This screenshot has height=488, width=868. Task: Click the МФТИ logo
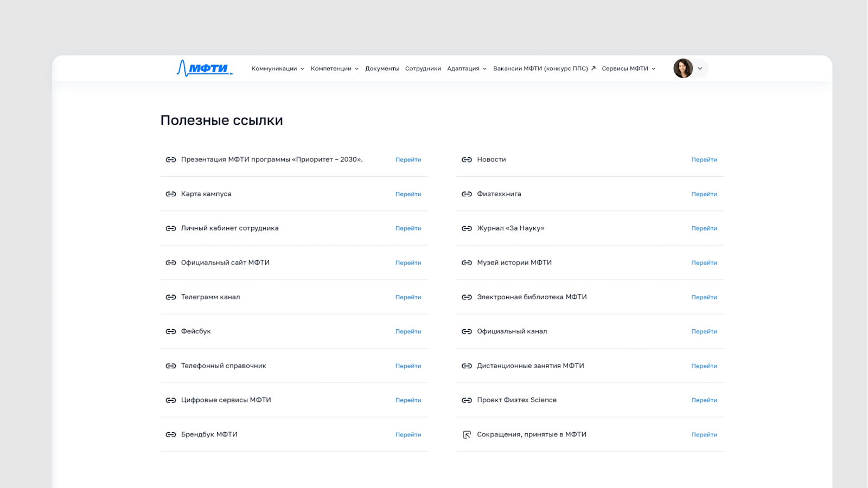(205, 68)
